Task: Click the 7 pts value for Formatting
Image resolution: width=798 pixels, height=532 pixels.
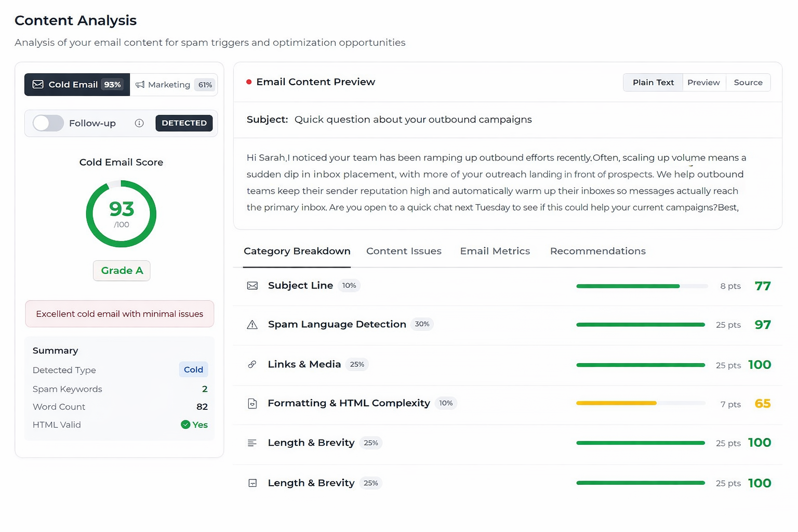Action: coord(730,404)
